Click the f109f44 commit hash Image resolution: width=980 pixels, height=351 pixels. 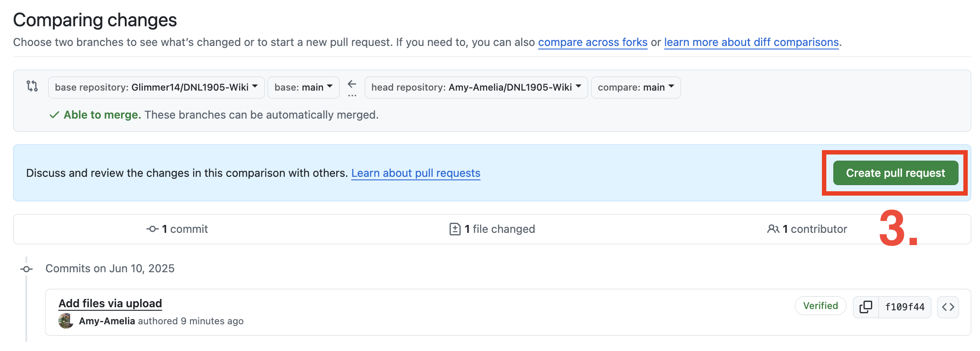click(905, 307)
